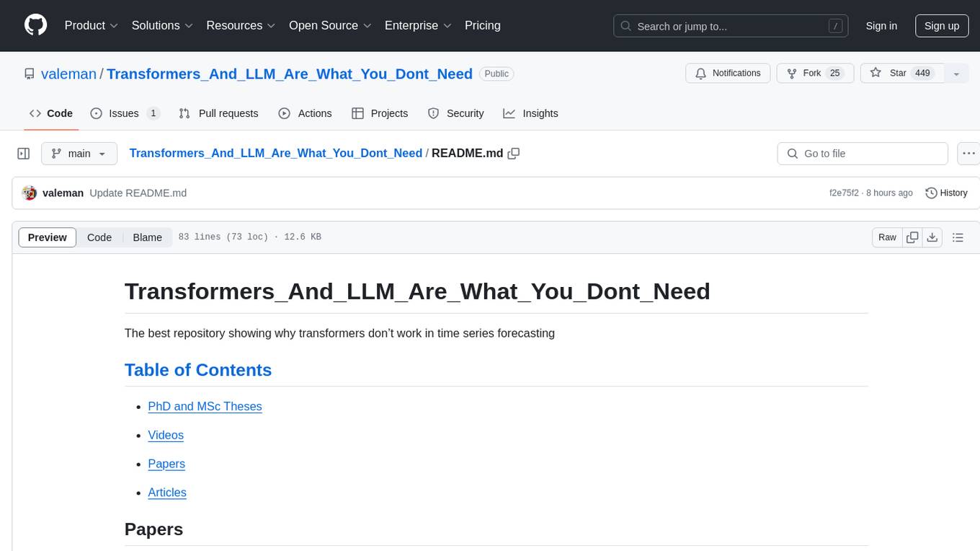Switch to the Security tab

[455, 113]
